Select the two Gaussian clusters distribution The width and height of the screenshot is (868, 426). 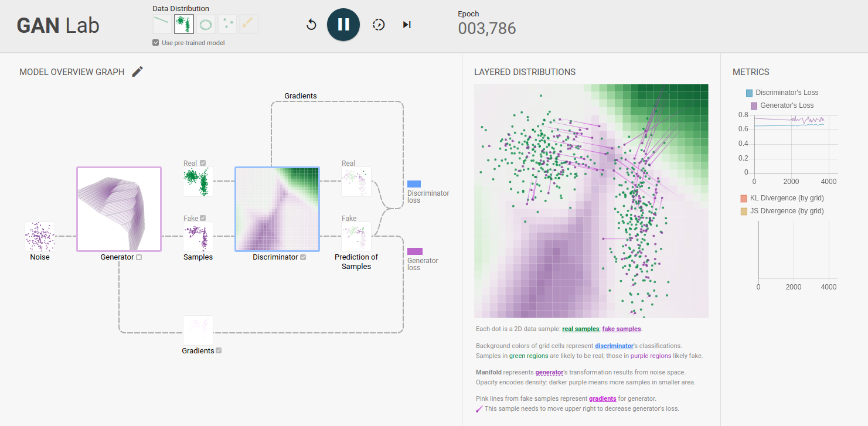pos(184,24)
